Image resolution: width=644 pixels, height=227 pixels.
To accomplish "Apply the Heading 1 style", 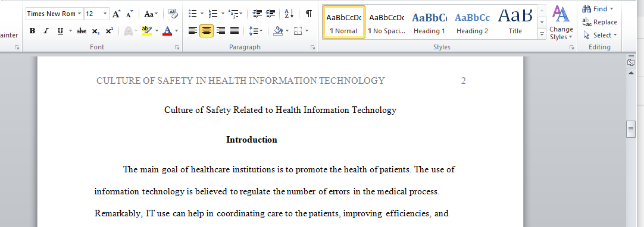I will [x=429, y=22].
